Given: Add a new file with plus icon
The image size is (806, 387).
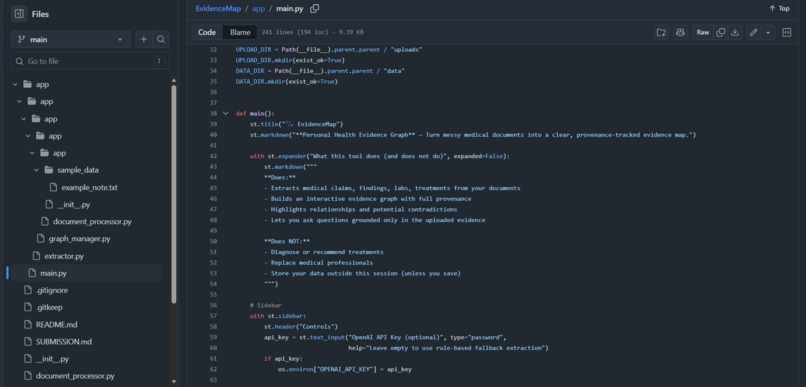Looking at the screenshot, I should coord(144,40).
